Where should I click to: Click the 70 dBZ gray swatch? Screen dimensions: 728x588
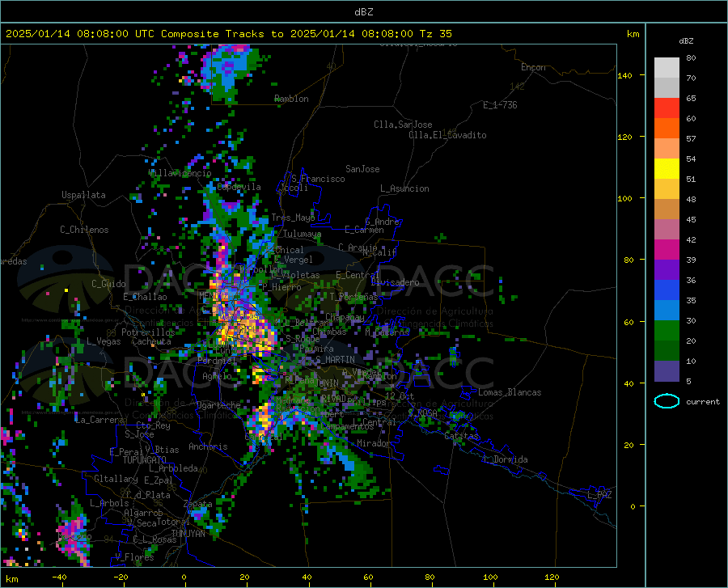click(667, 68)
